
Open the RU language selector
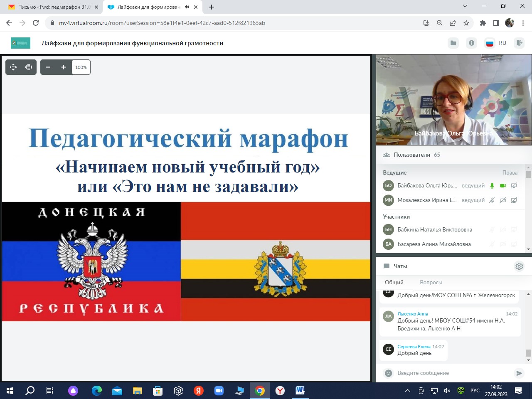coord(496,43)
